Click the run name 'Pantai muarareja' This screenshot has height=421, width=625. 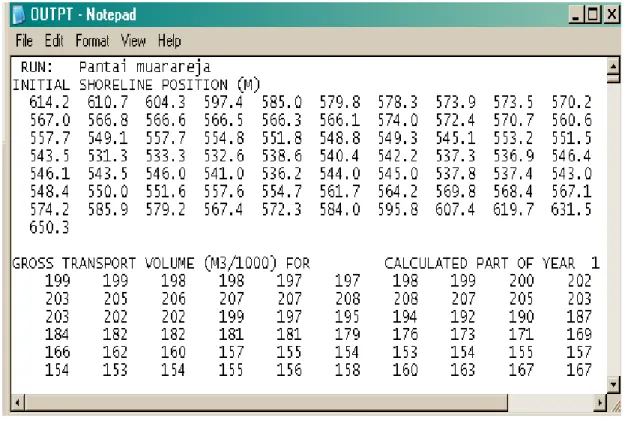click(x=145, y=67)
